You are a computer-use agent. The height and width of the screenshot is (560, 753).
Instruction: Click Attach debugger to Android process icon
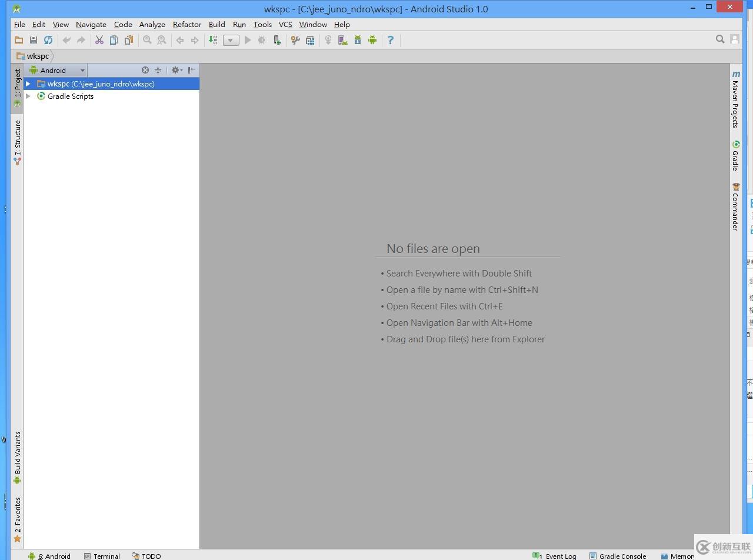277,40
